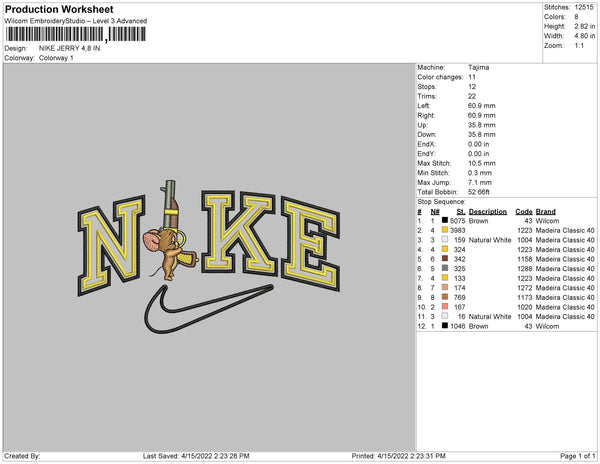Image resolution: width=600 pixels, height=464 pixels.
Task: Select the EndY value "0.00 in"
Action: pos(478,153)
